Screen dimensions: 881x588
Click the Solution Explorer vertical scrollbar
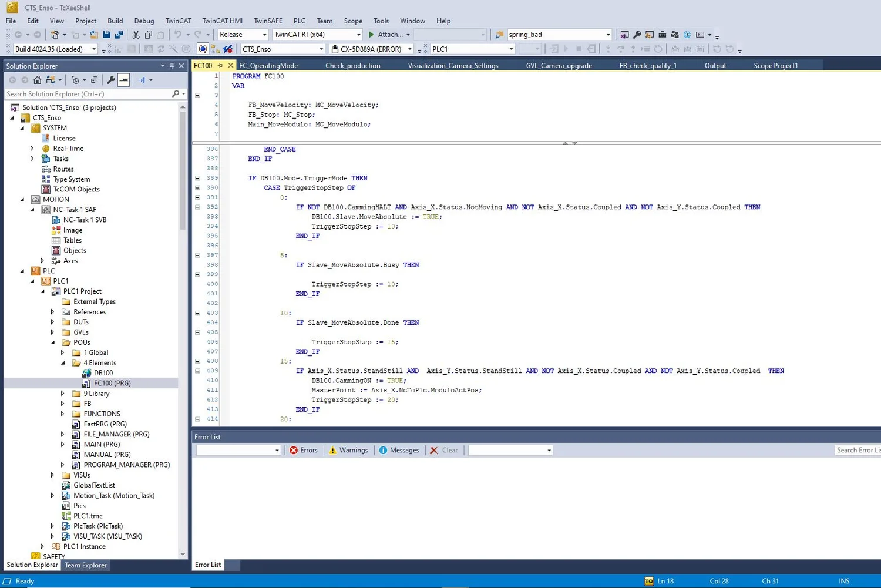(183, 331)
